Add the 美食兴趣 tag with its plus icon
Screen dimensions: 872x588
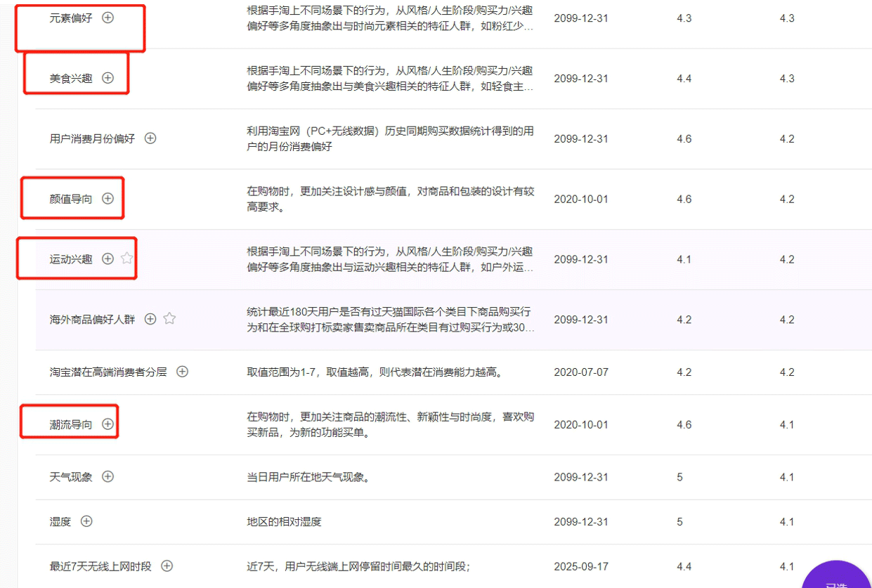(108, 78)
